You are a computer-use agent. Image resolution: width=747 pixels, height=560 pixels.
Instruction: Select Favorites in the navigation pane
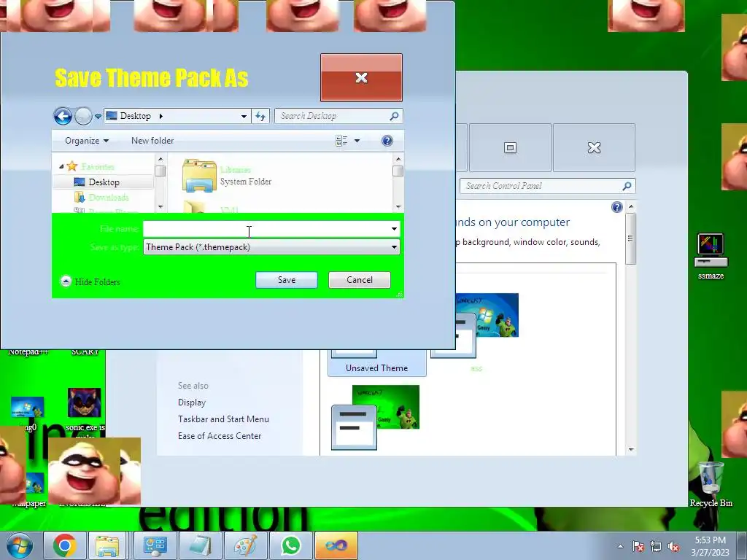coord(97,167)
